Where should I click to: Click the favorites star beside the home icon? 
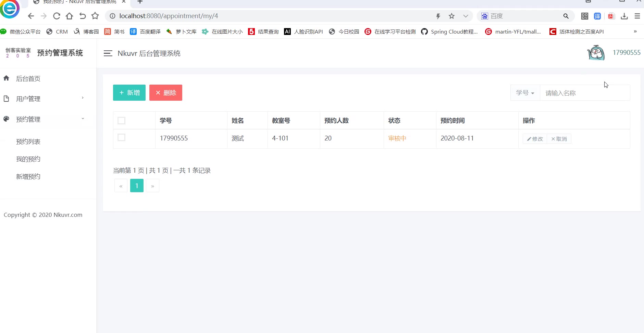pyautogui.click(x=95, y=16)
